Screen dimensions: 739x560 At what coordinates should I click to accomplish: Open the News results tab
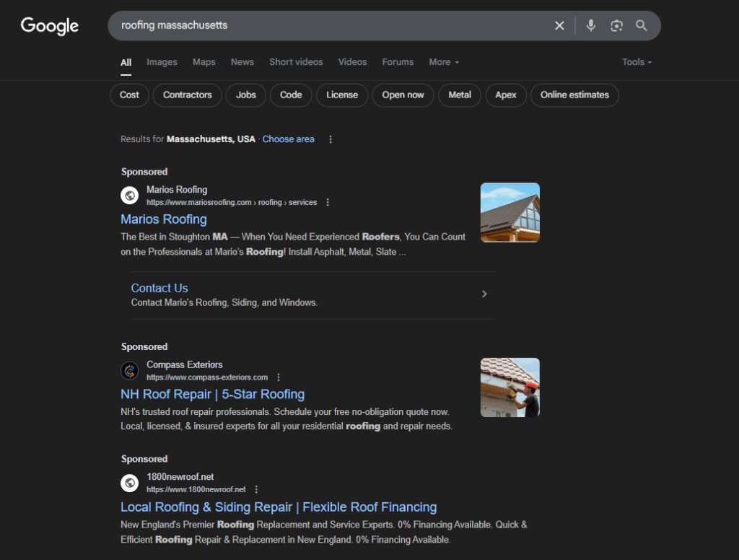coord(242,62)
